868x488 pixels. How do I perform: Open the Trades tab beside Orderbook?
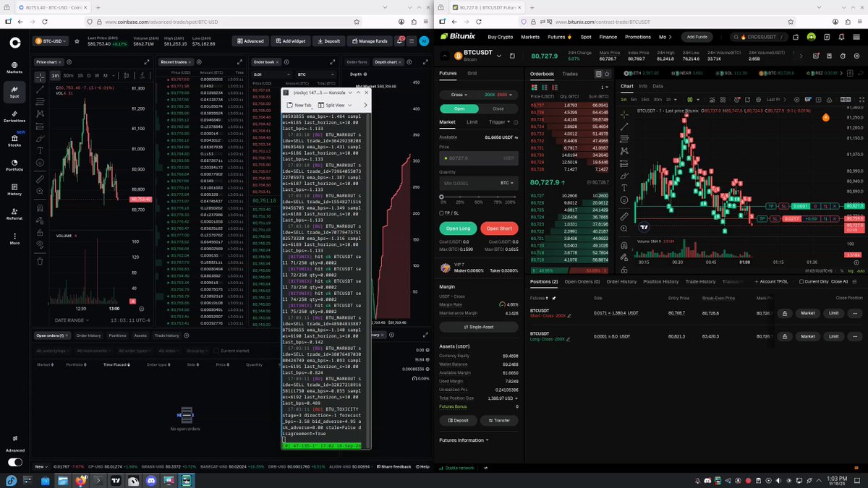coord(570,74)
